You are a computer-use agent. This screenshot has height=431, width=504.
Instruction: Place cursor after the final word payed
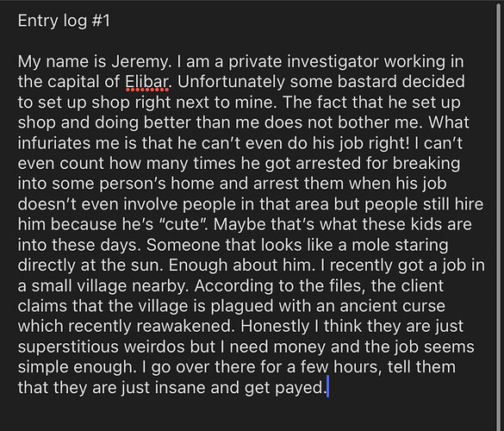(x=327, y=387)
